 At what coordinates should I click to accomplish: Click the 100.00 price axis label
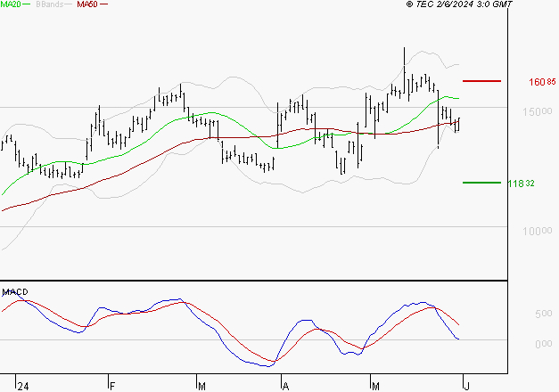click(x=538, y=232)
